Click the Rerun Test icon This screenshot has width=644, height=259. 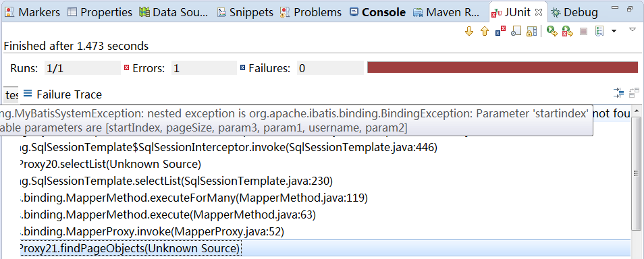552,31
